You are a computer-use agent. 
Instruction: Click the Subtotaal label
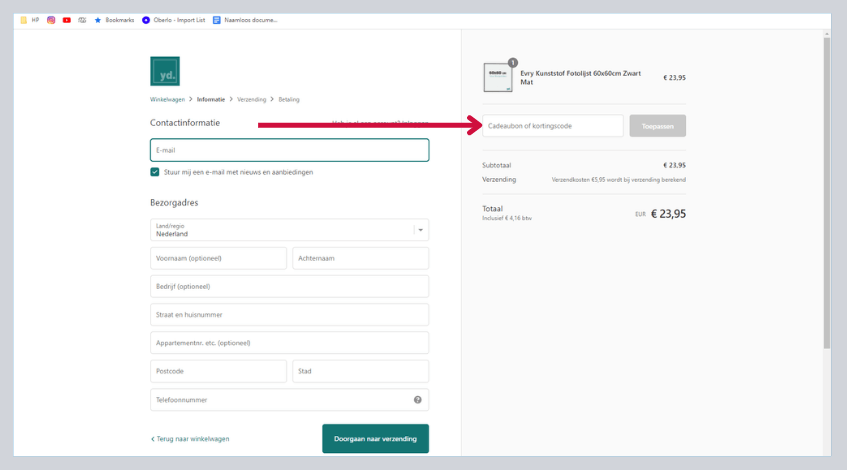click(496, 165)
